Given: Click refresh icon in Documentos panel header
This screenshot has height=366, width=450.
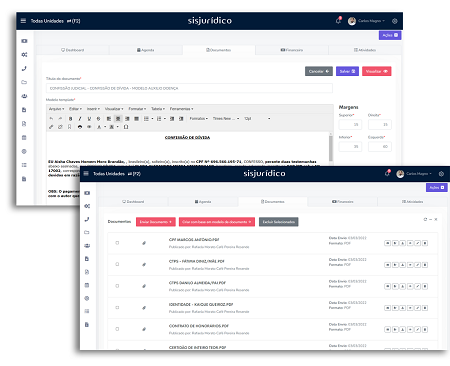Looking at the screenshot, I should tap(425, 219).
